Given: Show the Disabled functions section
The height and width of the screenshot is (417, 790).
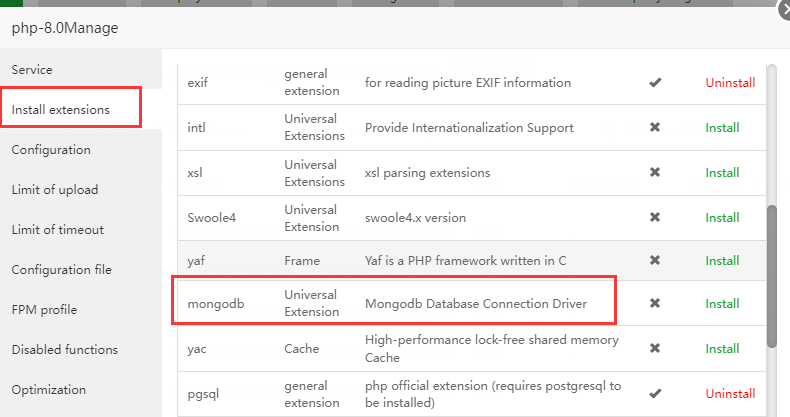Looking at the screenshot, I should tap(65, 350).
